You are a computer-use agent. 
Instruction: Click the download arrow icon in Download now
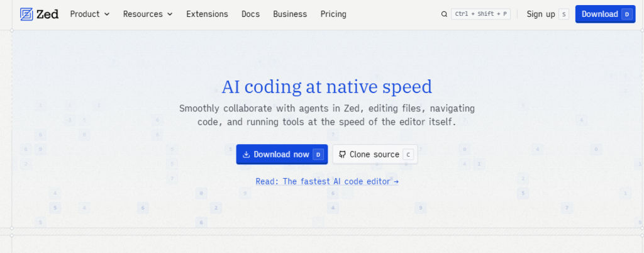247,154
